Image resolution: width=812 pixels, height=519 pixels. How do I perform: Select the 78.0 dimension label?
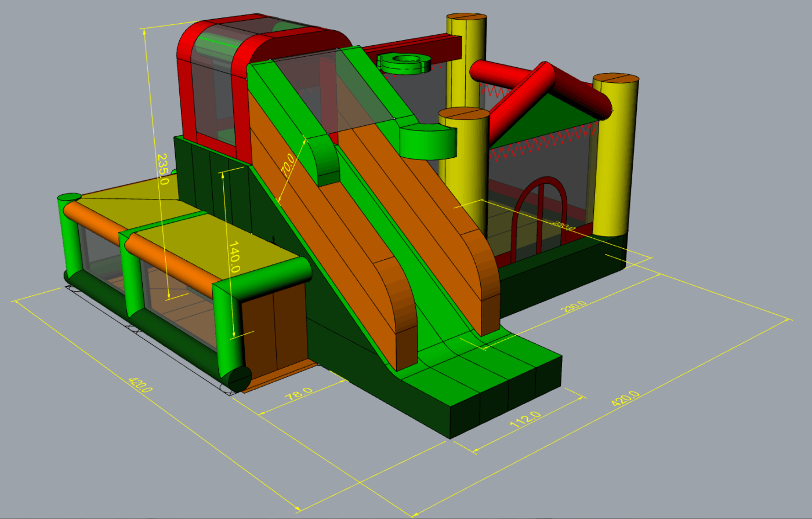coord(300,394)
